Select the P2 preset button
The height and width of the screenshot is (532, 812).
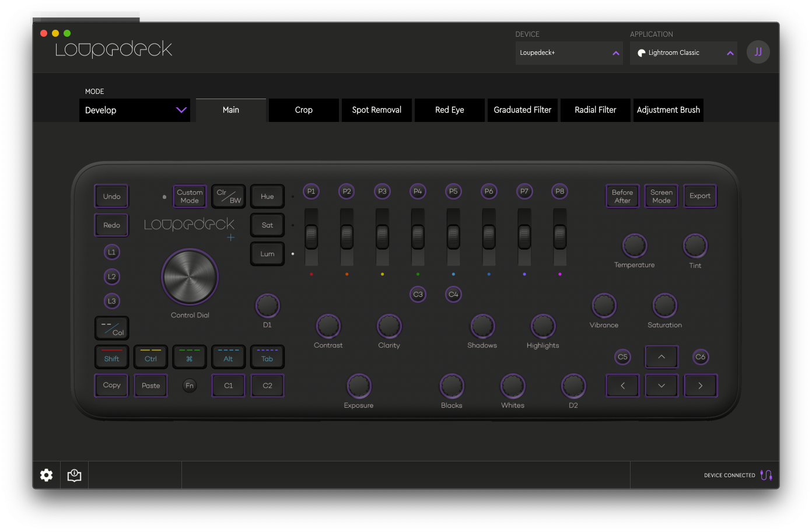coord(347,191)
